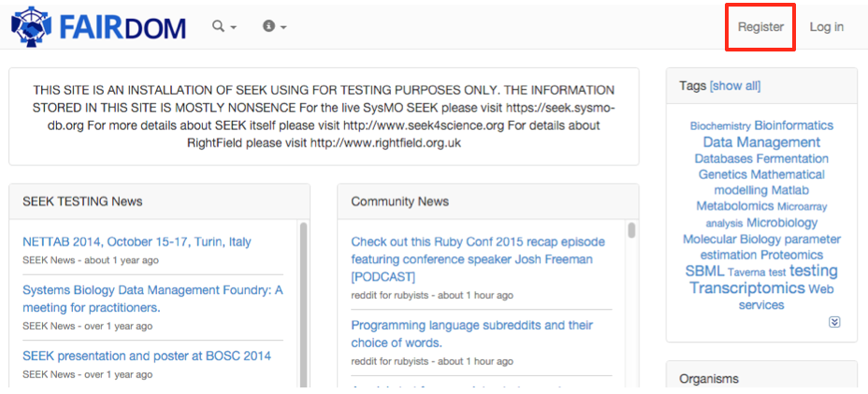
Task: Open the info icon dropdown menu
Action: coord(274,27)
